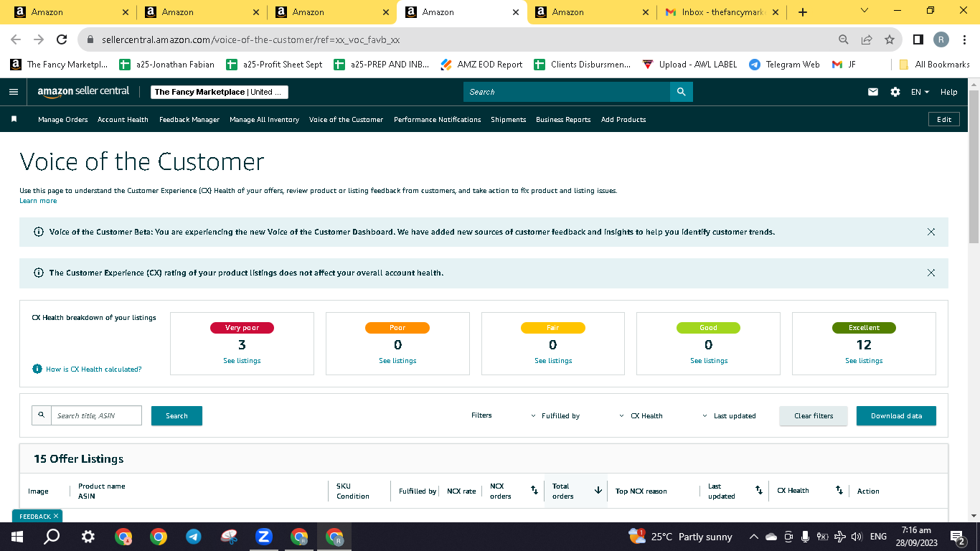Open The Fancy Marketplace account switcher
980x551 pixels.
[x=220, y=92]
